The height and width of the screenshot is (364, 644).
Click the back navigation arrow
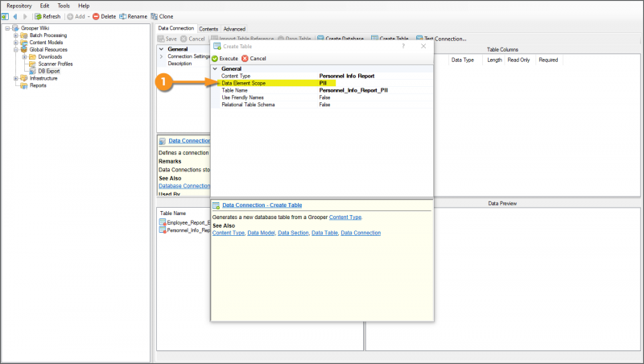coord(15,16)
